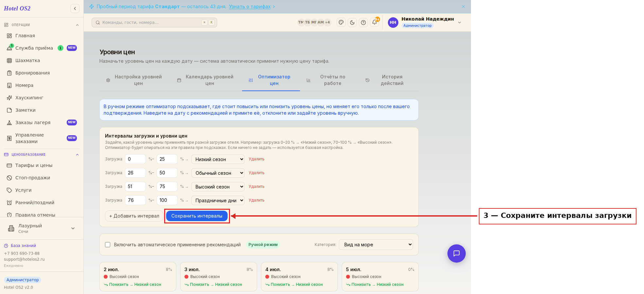Open the Вид на море category dropdown
Image resolution: width=644 pixels, height=294 pixels.
[x=376, y=245]
